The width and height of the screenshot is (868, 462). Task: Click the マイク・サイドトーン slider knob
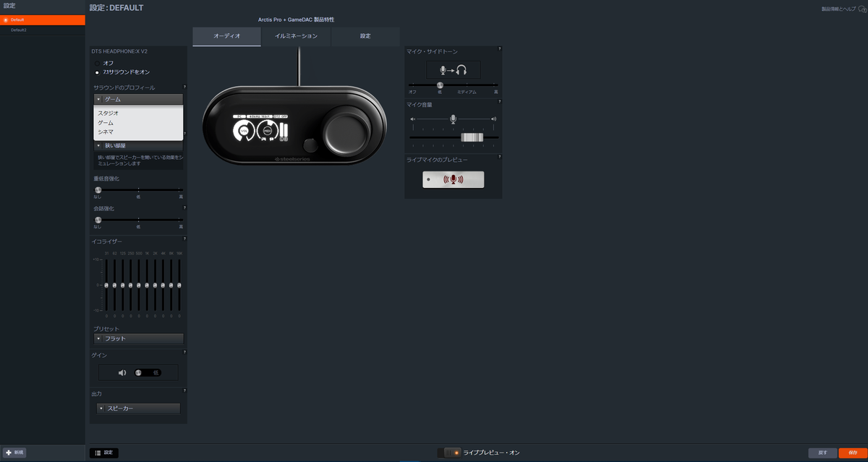[440, 85]
